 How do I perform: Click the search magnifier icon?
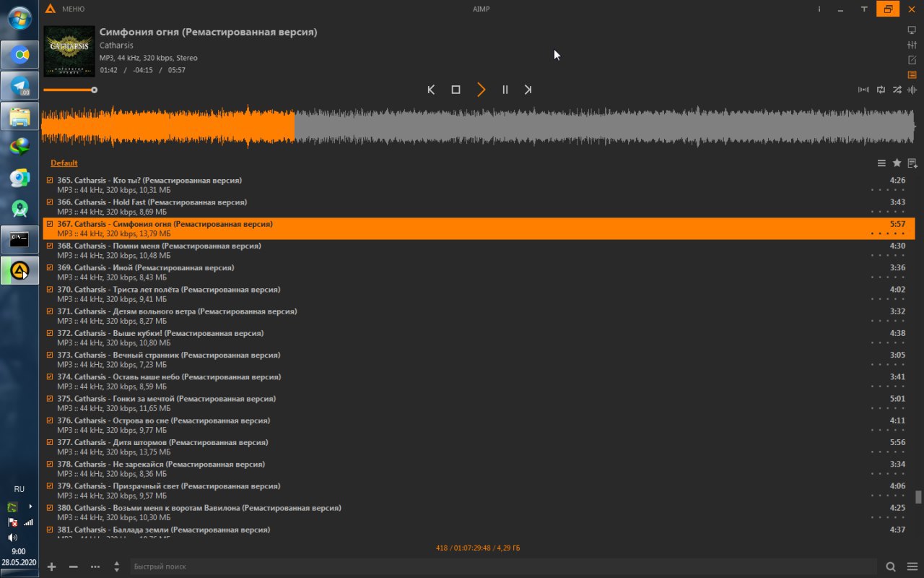(891, 567)
